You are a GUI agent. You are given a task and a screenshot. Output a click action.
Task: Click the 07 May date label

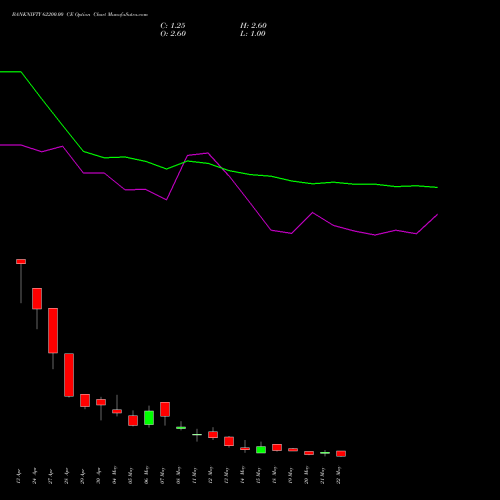[x=163, y=475]
